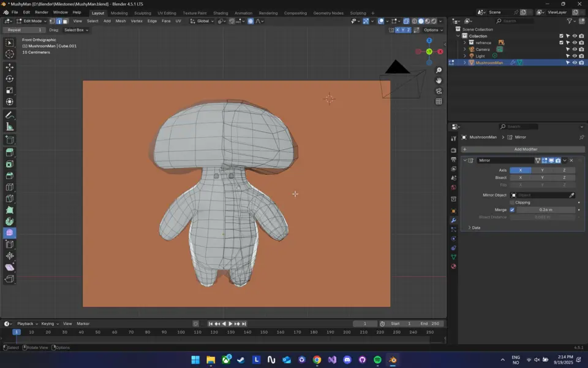Click the Merge distance 0.26 m slider

click(x=546, y=210)
